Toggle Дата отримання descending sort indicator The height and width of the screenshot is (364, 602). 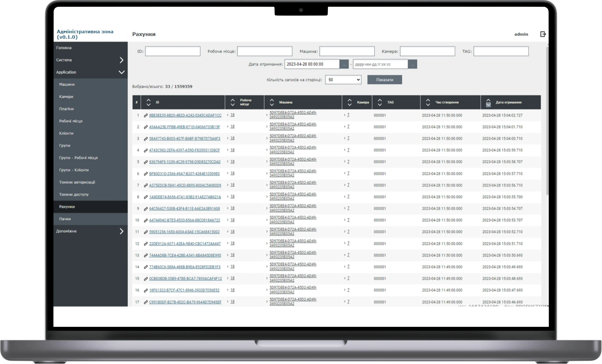488,104
